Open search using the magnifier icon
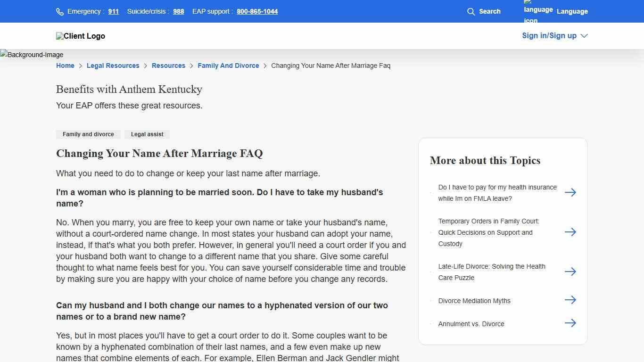 coord(471,11)
